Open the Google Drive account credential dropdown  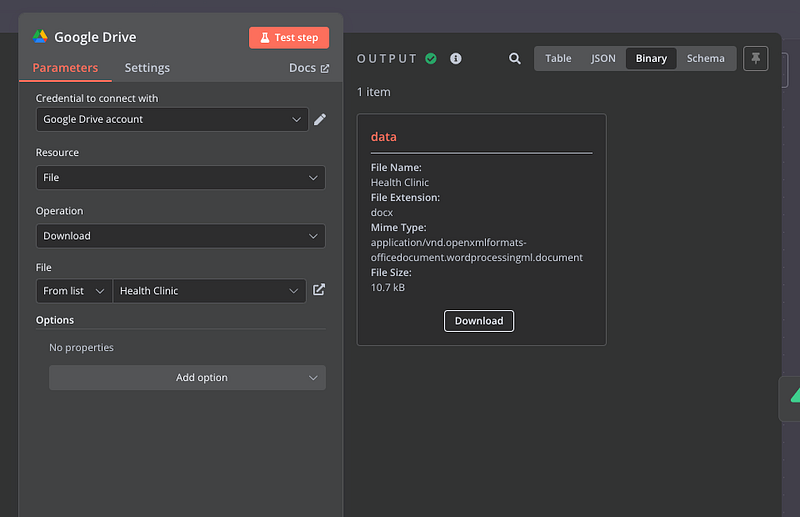tap(172, 119)
